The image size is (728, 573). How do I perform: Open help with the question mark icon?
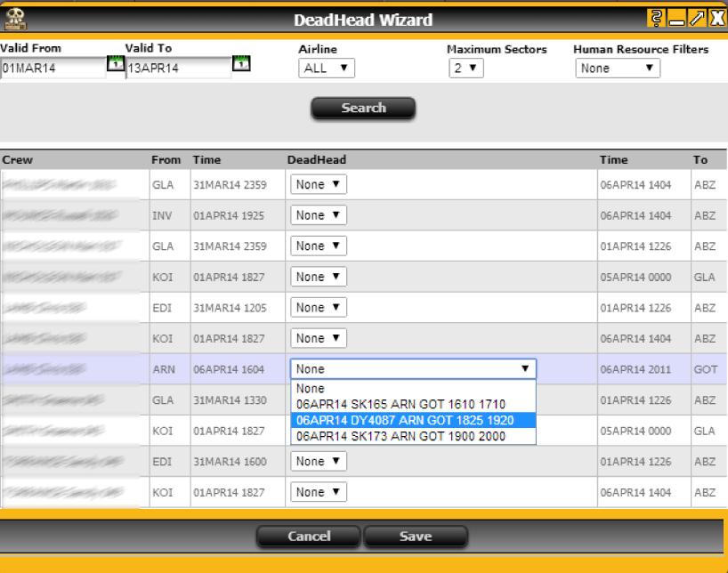click(656, 19)
